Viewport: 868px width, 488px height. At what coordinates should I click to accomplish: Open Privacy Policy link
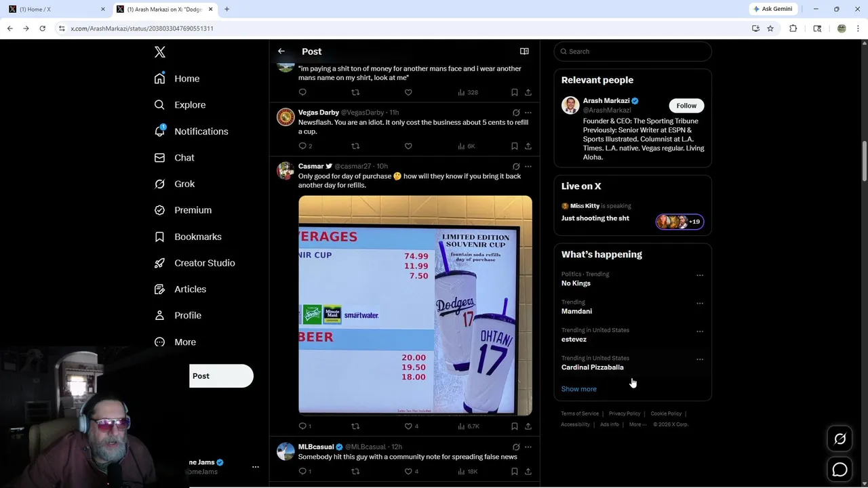tap(625, 413)
